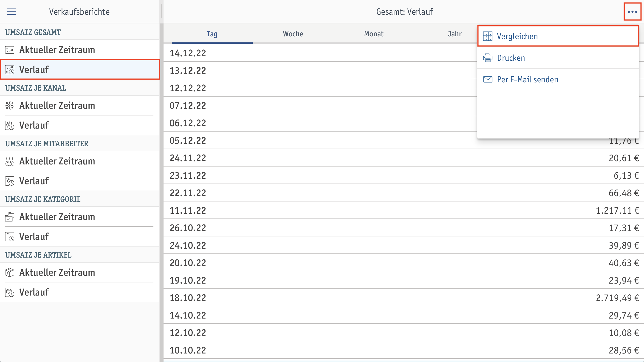
Task: Open Aktueller Zeitraum under Umsatz je Mitarbeiter
Action: (x=80, y=161)
